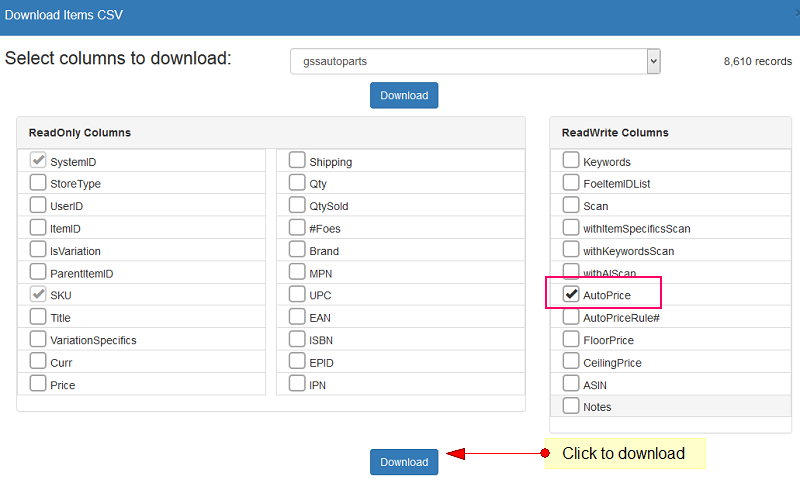Select the ItemID checkbox
The height and width of the screenshot is (483, 800).
pyautogui.click(x=38, y=228)
